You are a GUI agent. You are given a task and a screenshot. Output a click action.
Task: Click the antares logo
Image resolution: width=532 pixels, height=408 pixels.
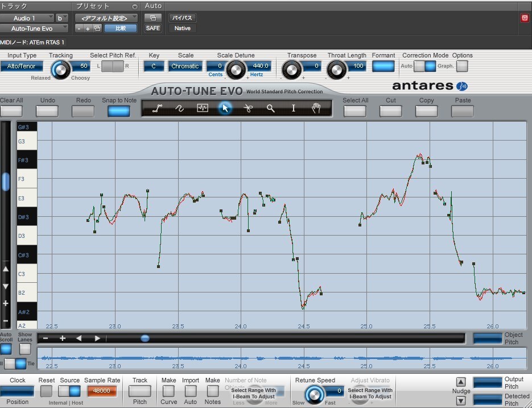point(430,85)
